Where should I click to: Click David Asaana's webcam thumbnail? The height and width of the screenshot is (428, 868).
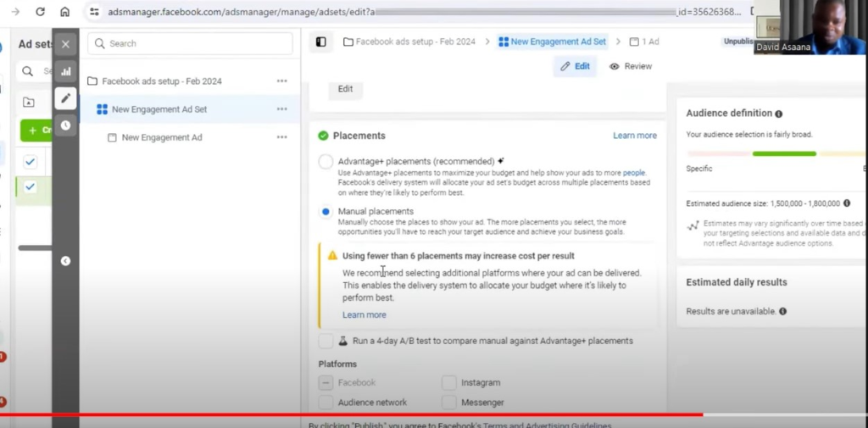(x=810, y=27)
